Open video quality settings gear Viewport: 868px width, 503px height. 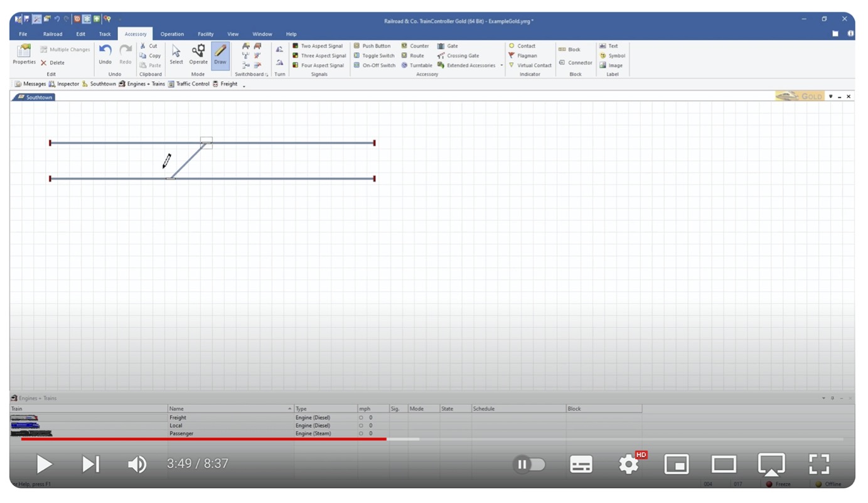(629, 465)
